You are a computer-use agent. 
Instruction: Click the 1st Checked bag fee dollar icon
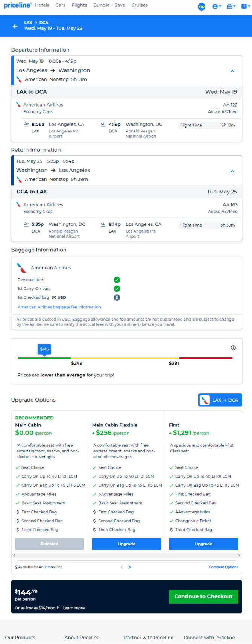click(117, 297)
